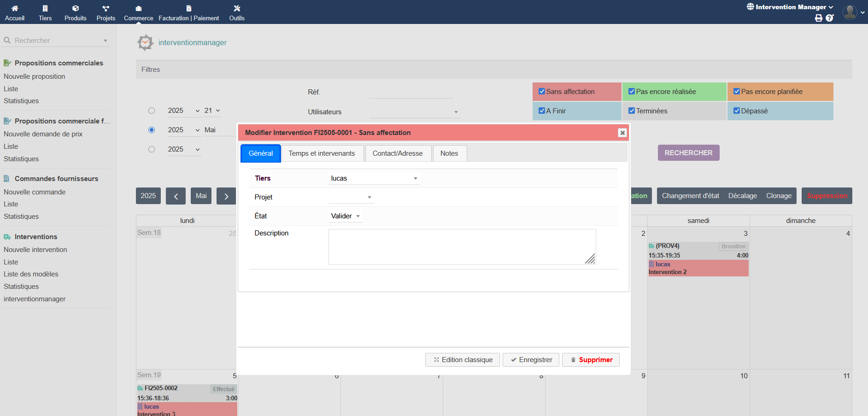This screenshot has width=868, height=416.
Task: Open the Produits cube icon
Action: click(76, 8)
